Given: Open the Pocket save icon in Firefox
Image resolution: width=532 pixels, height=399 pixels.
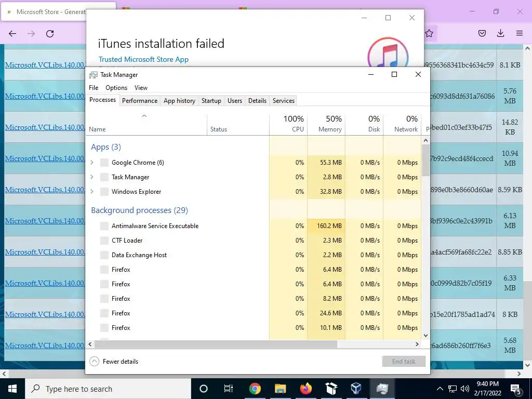Looking at the screenshot, I should click(482, 33).
